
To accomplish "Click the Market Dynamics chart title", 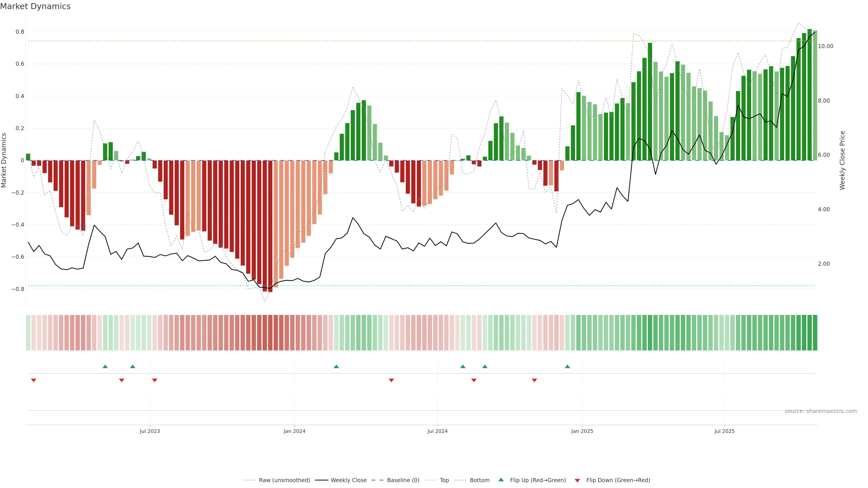I will click(x=35, y=6).
